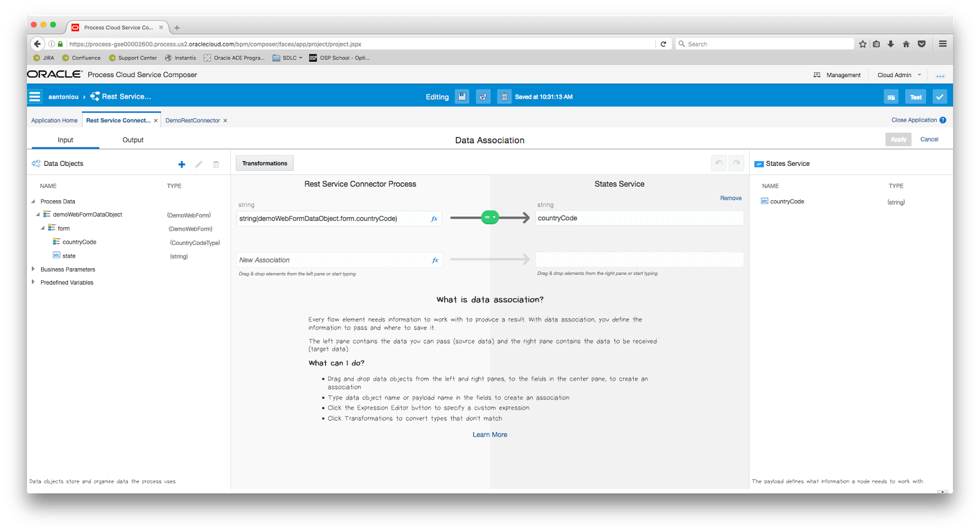Click the icon button left of Test

click(x=891, y=97)
